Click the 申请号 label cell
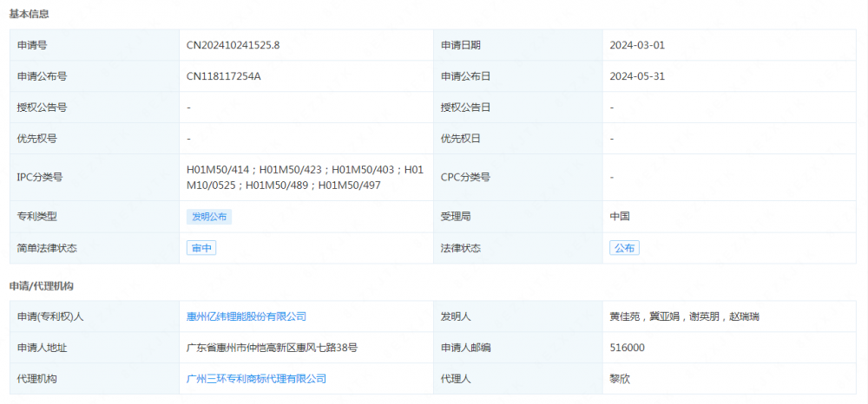Screen dimensions: 868x404 point(95,45)
